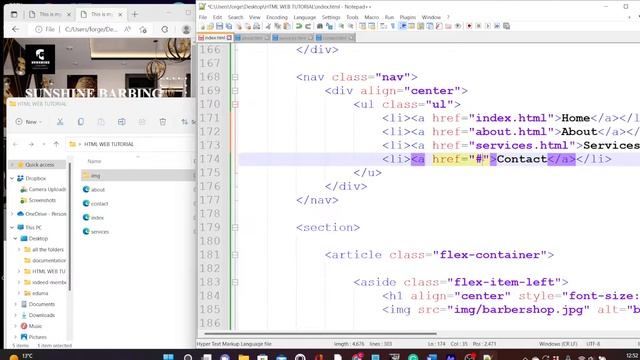
Task: Refresh the page in Edge browser
Action: pyautogui.click(x=164, y=29)
